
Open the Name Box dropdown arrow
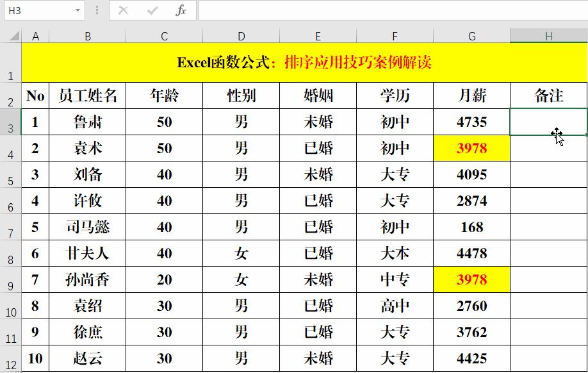click(x=79, y=10)
